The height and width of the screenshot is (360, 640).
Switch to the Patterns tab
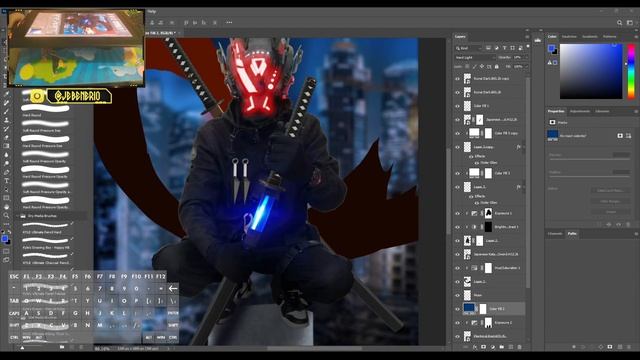tap(609, 37)
